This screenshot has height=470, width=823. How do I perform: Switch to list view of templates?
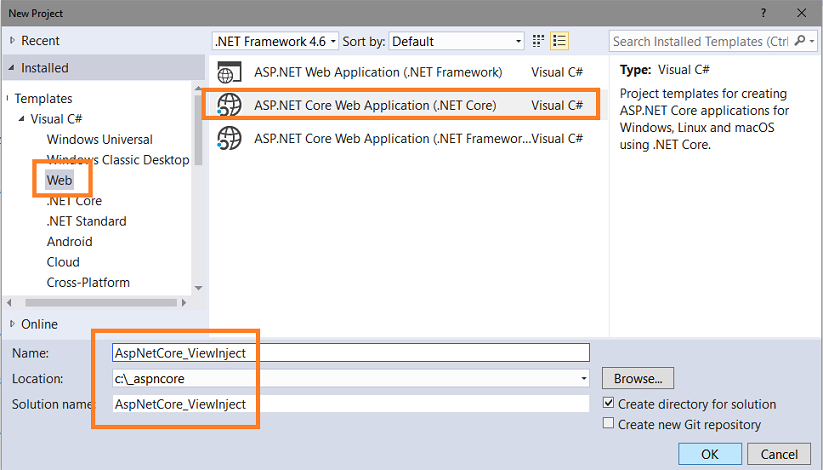[560, 41]
